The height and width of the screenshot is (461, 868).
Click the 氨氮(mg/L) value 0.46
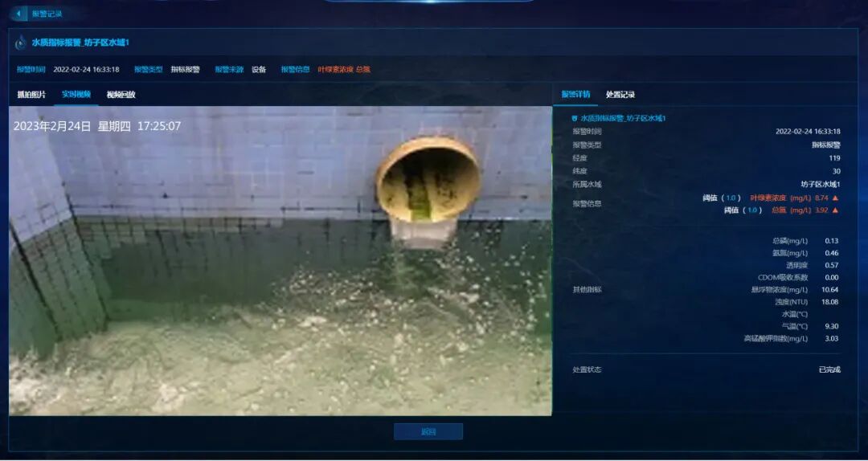tap(832, 254)
